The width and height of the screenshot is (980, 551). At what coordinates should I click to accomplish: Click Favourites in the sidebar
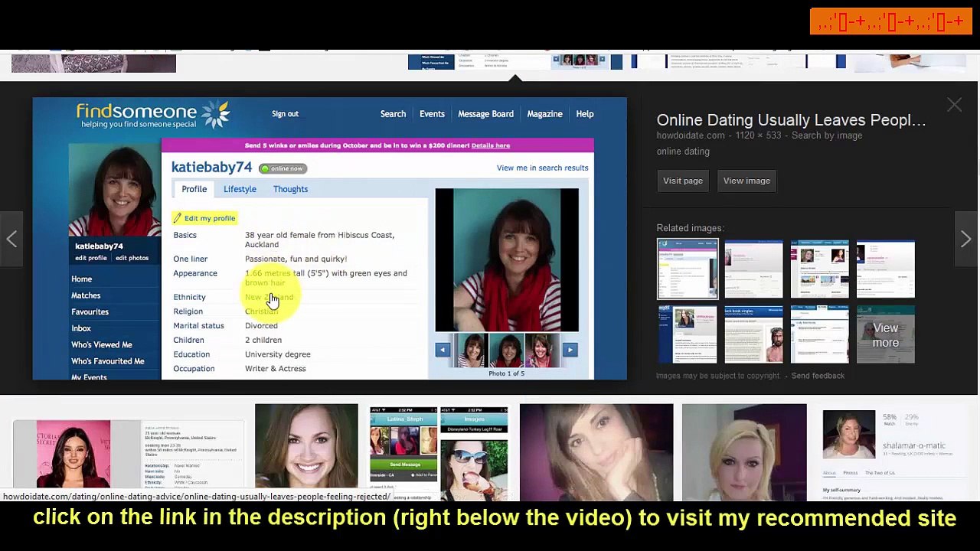coord(90,312)
